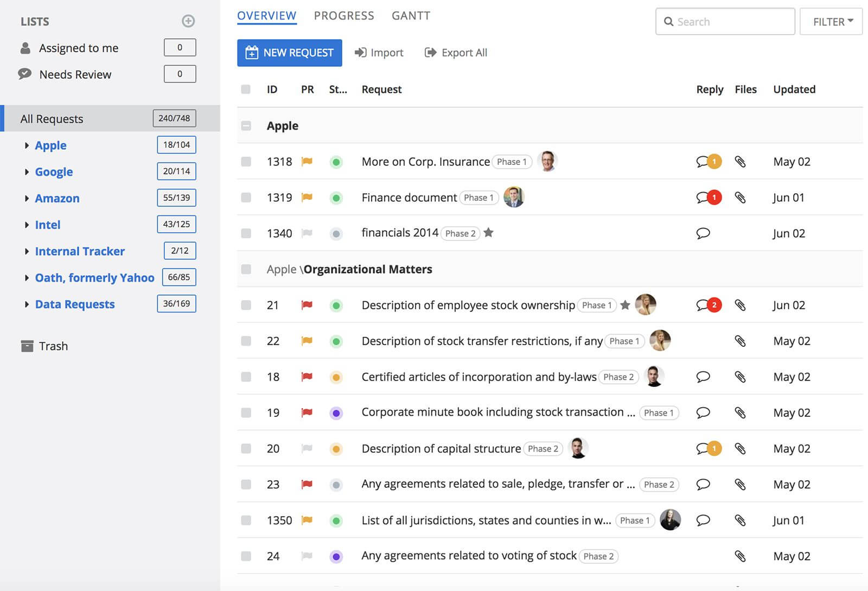This screenshot has width=868, height=591.
Task: Click the Assigned to me person icon
Action: tap(25, 48)
